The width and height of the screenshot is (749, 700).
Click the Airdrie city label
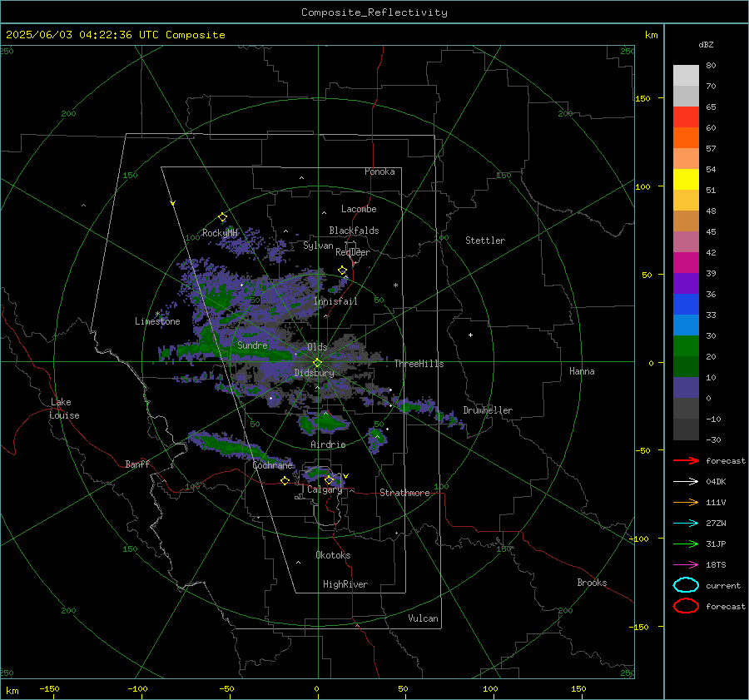tap(328, 444)
